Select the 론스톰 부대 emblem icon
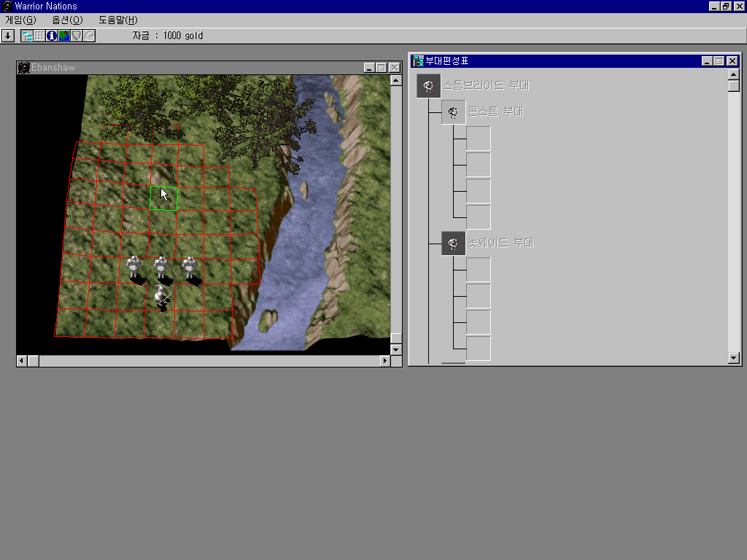This screenshot has height=560, width=747. [454, 112]
